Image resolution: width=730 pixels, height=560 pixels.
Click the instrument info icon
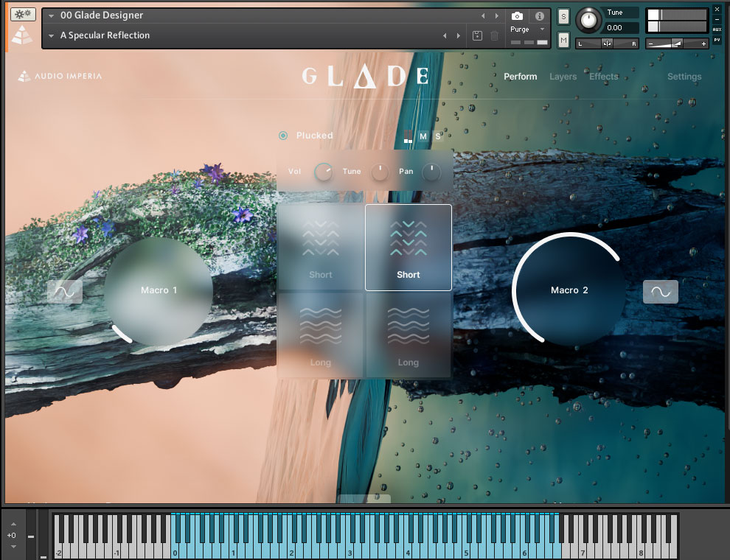539,15
